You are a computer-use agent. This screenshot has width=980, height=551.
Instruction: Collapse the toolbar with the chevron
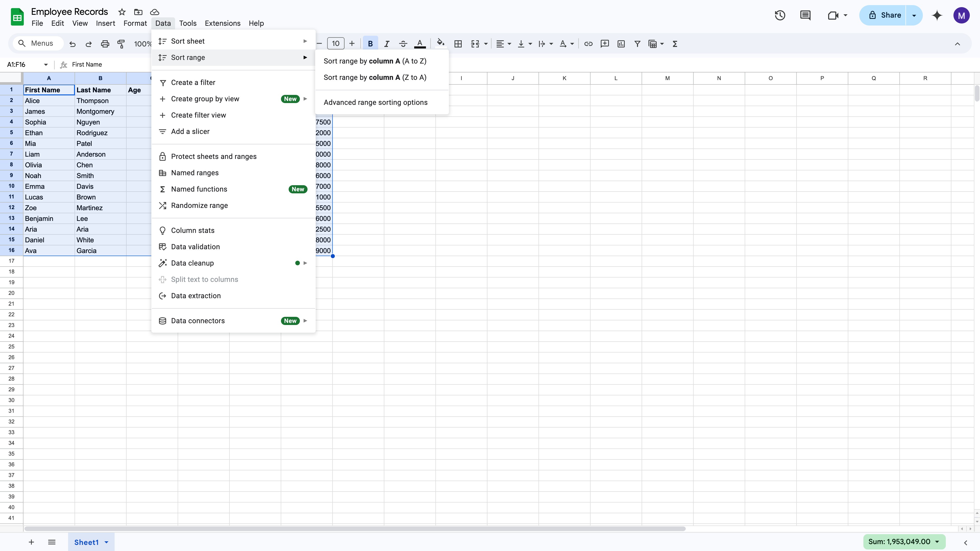[957, 44]
